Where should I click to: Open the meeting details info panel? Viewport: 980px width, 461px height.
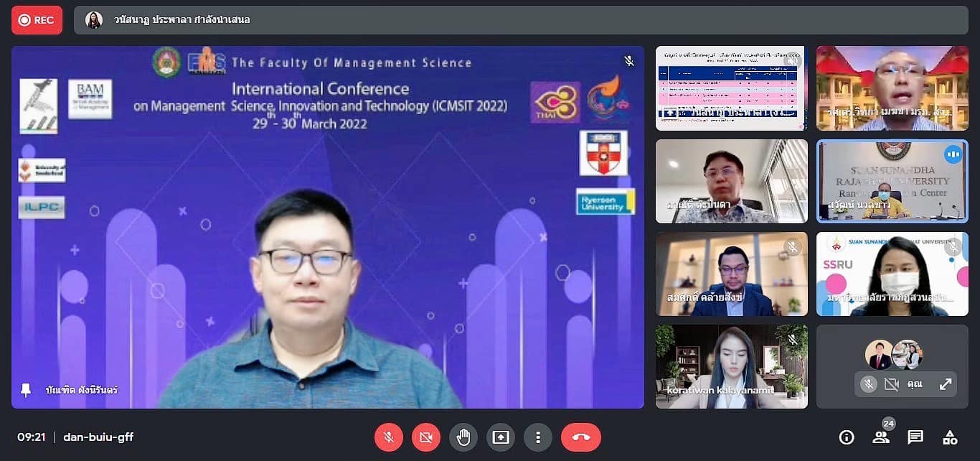[847, 437]
